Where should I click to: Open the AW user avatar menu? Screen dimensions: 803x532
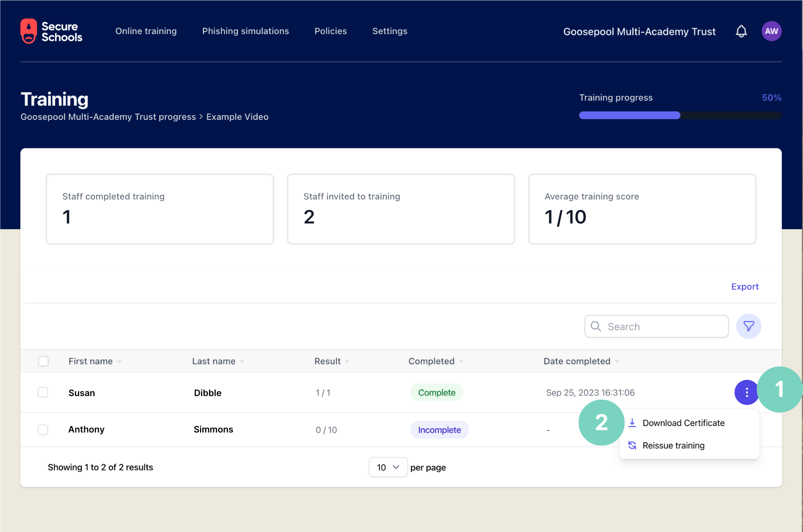(771, 31)
